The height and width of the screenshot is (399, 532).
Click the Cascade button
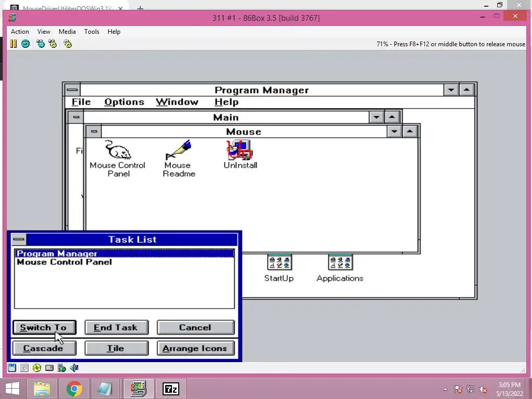click(x=45, y=348)
